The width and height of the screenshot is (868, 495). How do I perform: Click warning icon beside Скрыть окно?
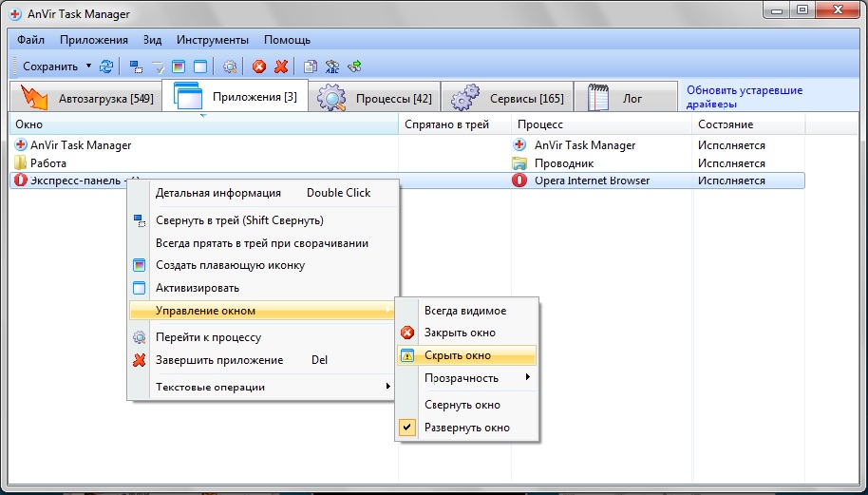click(x=407, y=355)
